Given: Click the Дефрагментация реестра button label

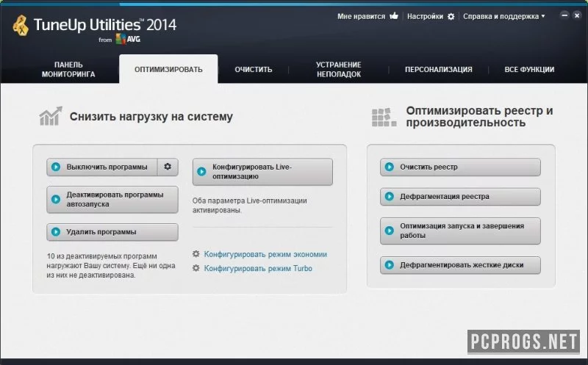Looking at the screenshot, I should 445,196.
